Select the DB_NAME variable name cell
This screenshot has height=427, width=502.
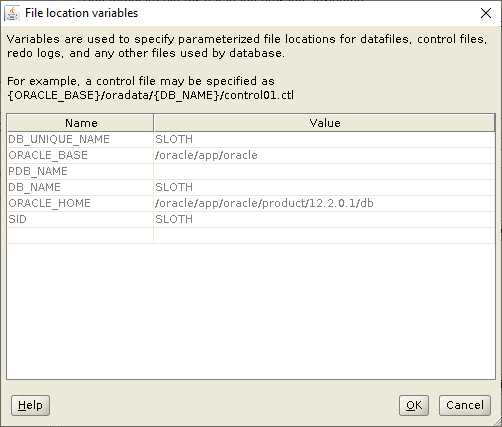(x=80, y=187)
